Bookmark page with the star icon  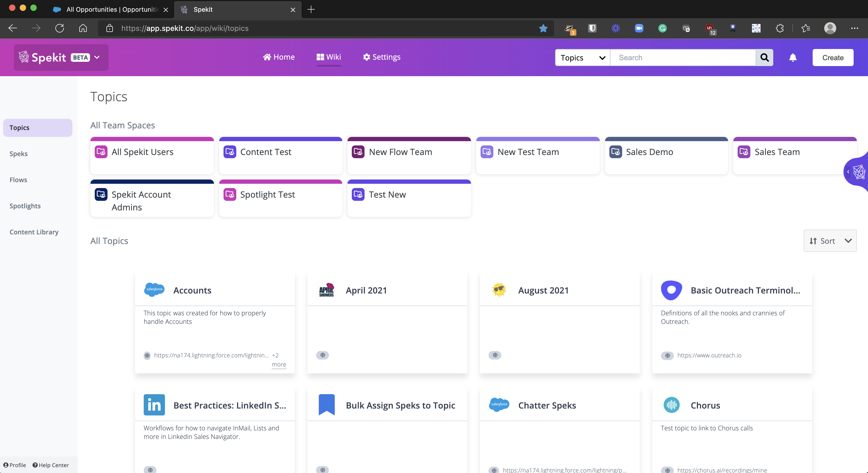click(543, 28)
